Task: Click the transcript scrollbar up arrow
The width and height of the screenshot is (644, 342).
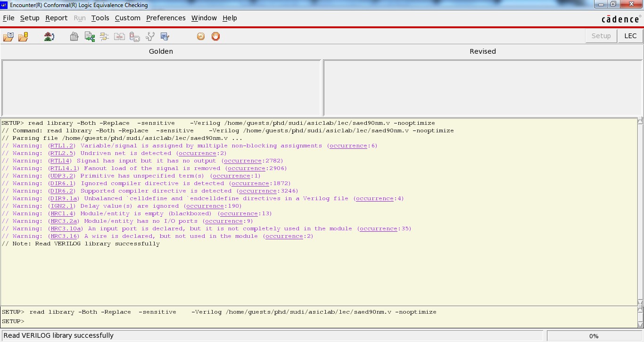Action: point(640,122)
